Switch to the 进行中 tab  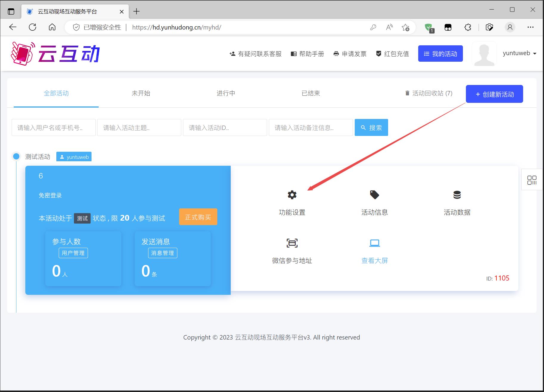point(226,93)
